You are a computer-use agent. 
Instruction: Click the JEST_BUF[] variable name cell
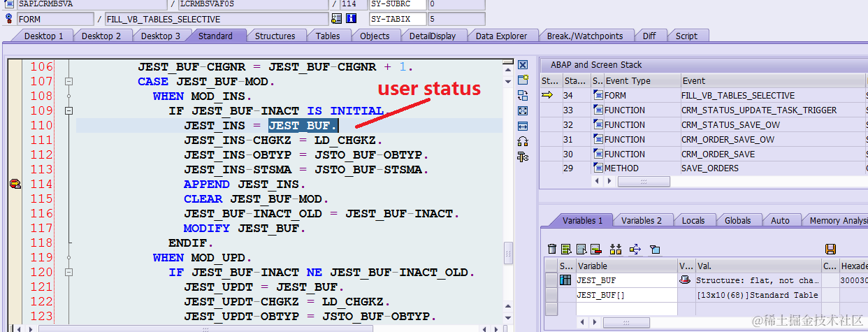pos(626,295)
